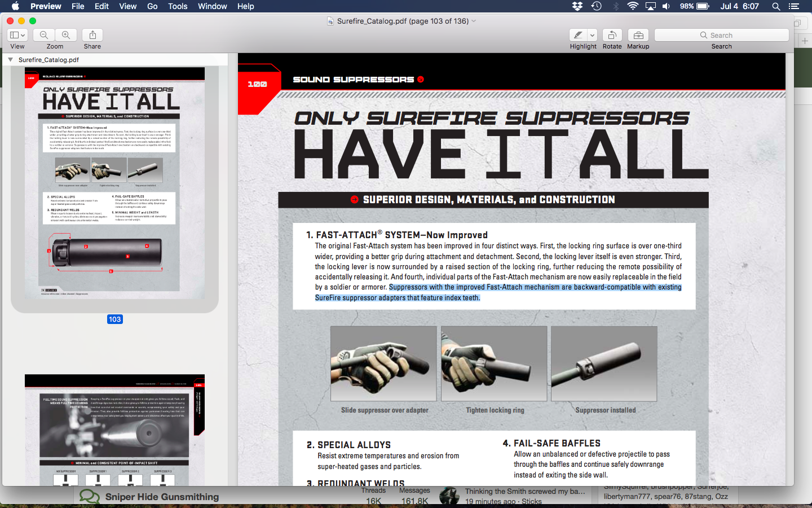Click the AirPlay display menu bar icon
The width and height of the screenshot is (812, 508).
(650, 6)
